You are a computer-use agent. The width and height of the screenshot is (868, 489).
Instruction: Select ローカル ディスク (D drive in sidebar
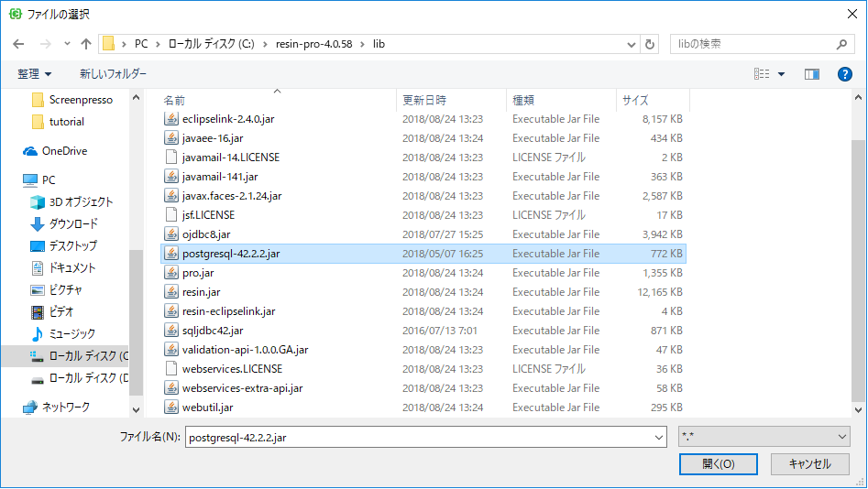[79, 378]
